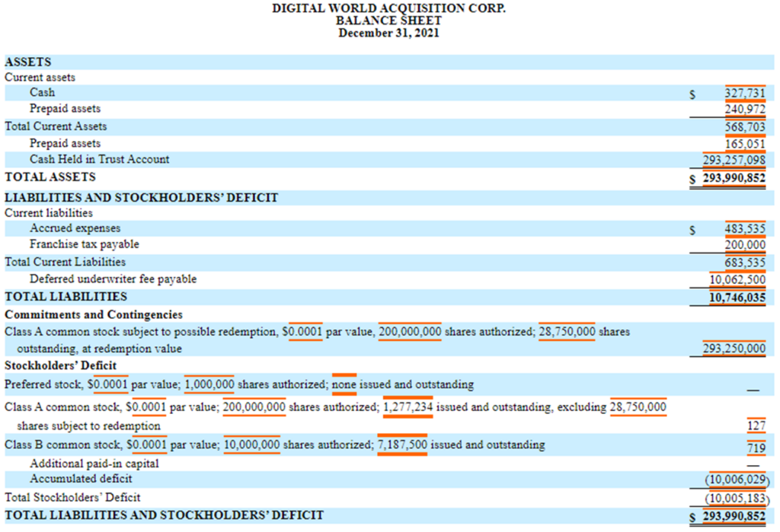Image resolution: width=780 pixels, height=532 pixels.
Task: Select the TOTAL ASSETS amount 293,990,852
Action: point(734,177)
